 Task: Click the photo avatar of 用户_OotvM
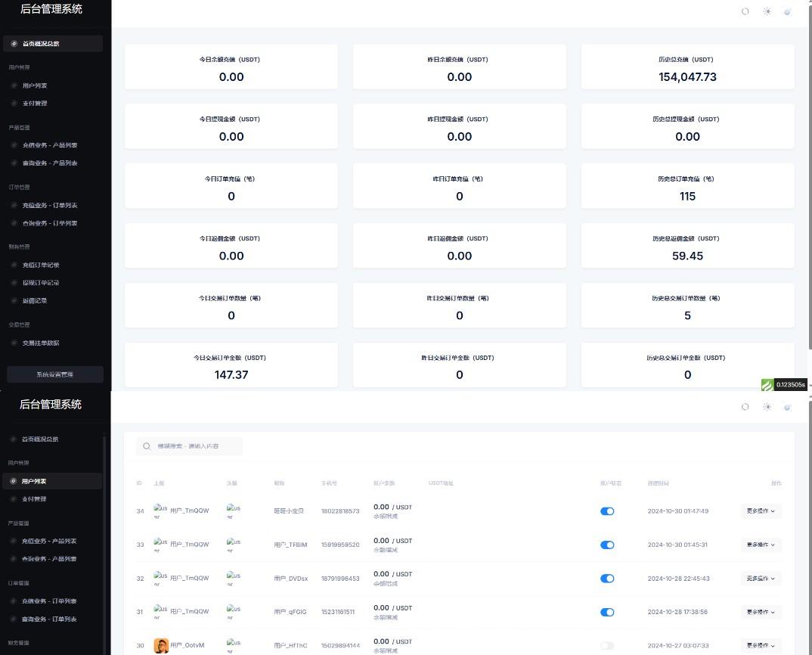[161, 645]
